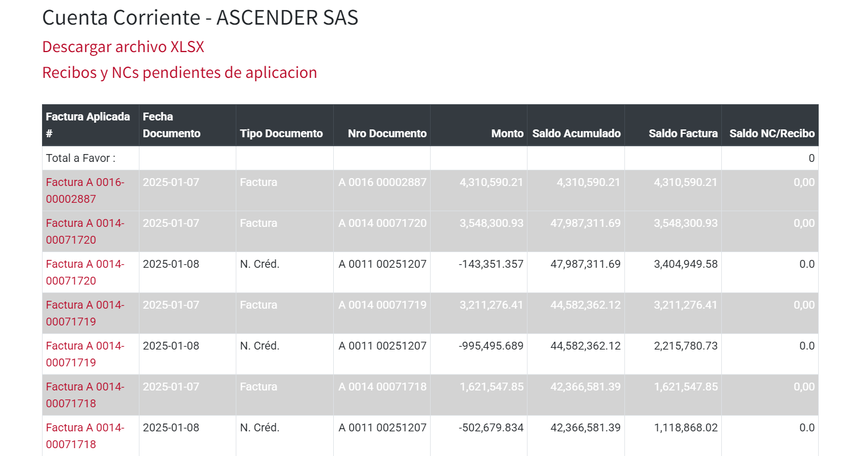
Task: Open invoice link Factura A 0016-00002887
Action: 85,190
